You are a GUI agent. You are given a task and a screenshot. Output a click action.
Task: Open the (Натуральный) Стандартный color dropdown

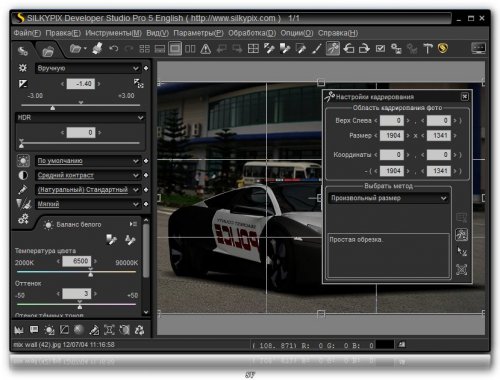pos(87,190)
